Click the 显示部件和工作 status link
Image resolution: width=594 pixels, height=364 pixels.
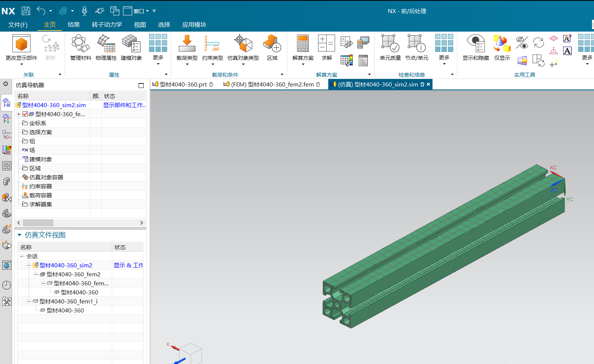coord(124,105)
